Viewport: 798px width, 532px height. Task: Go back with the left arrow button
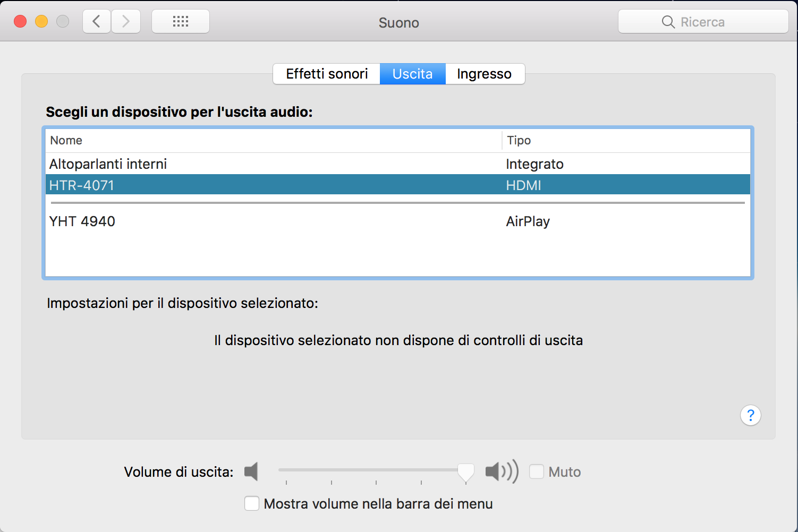(97, 22)
